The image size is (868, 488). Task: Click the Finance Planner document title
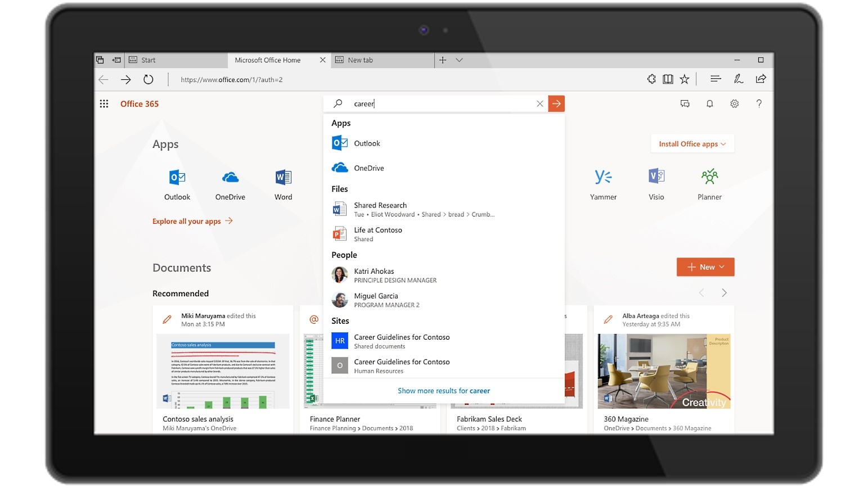(x=335, y=419)
